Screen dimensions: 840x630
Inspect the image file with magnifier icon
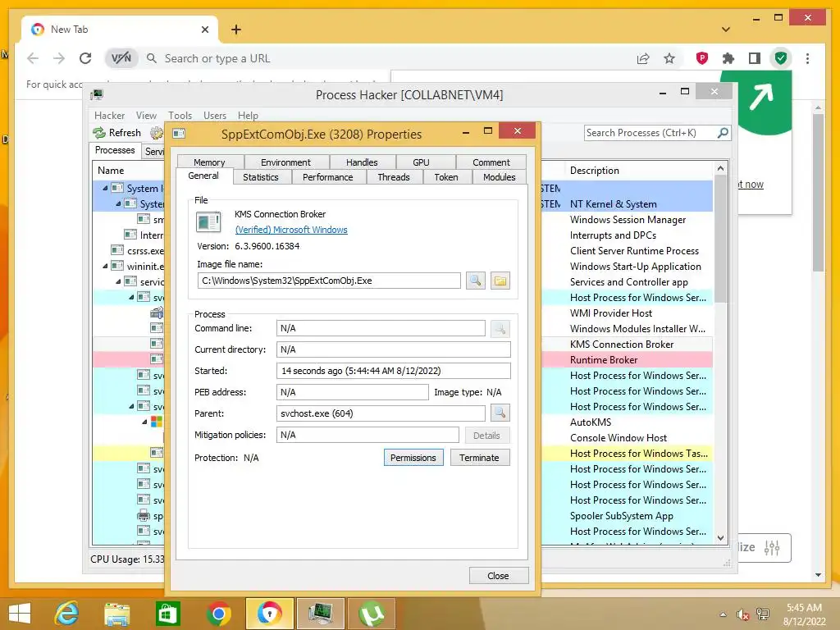pos(475,281)
